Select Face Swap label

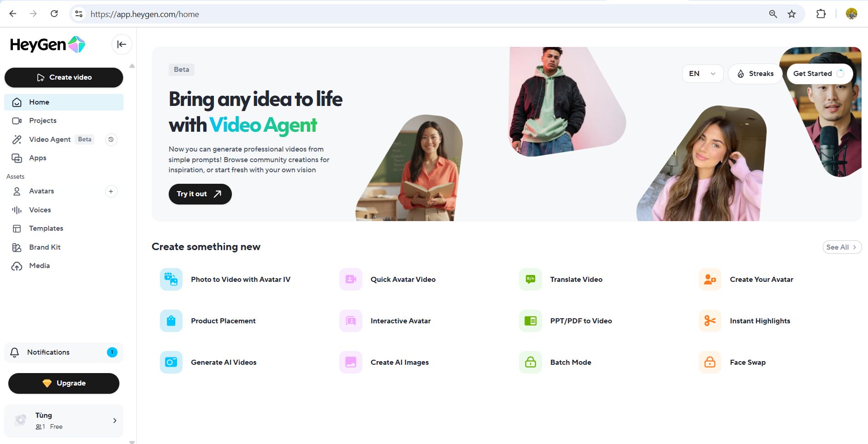748,362
